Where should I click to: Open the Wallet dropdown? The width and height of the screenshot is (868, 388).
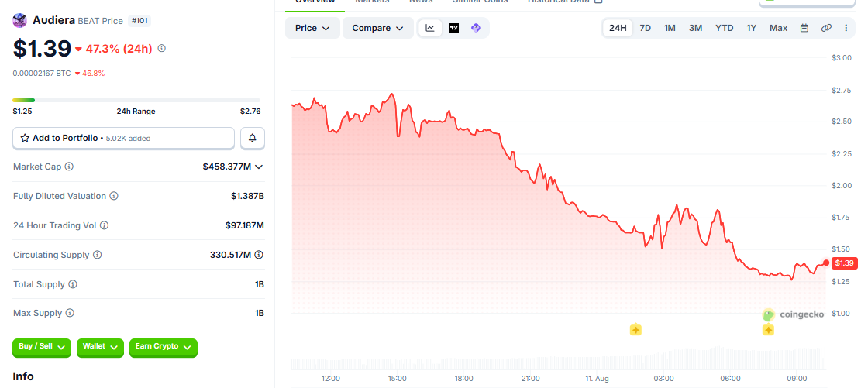tap(100, 347)
